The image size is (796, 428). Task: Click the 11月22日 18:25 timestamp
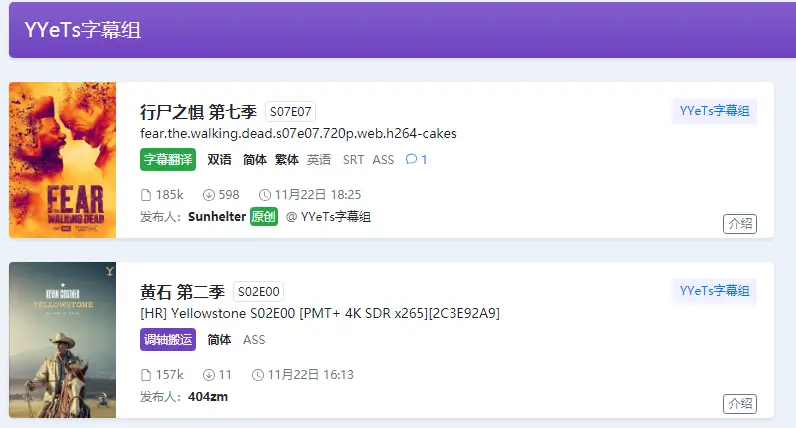click(318, 195)
